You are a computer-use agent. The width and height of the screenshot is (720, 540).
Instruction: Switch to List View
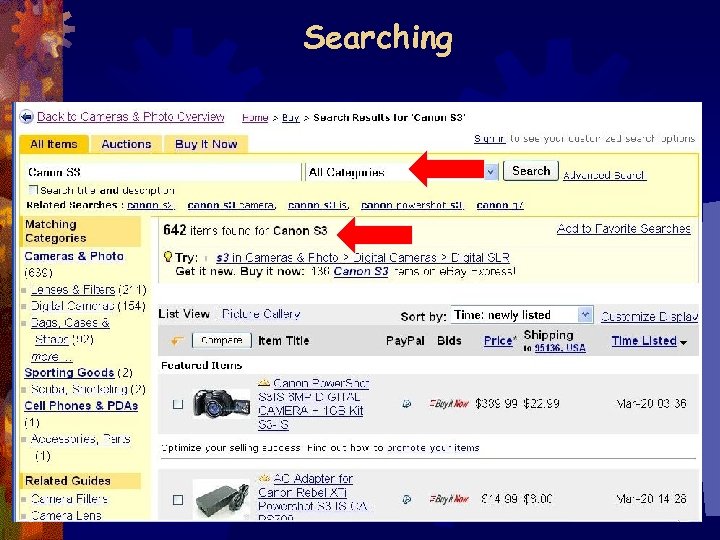coord(184,314)
